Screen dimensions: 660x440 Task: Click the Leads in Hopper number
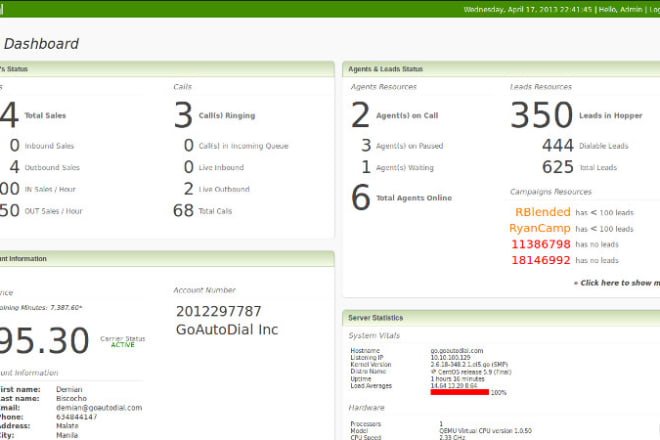point(541,115)
